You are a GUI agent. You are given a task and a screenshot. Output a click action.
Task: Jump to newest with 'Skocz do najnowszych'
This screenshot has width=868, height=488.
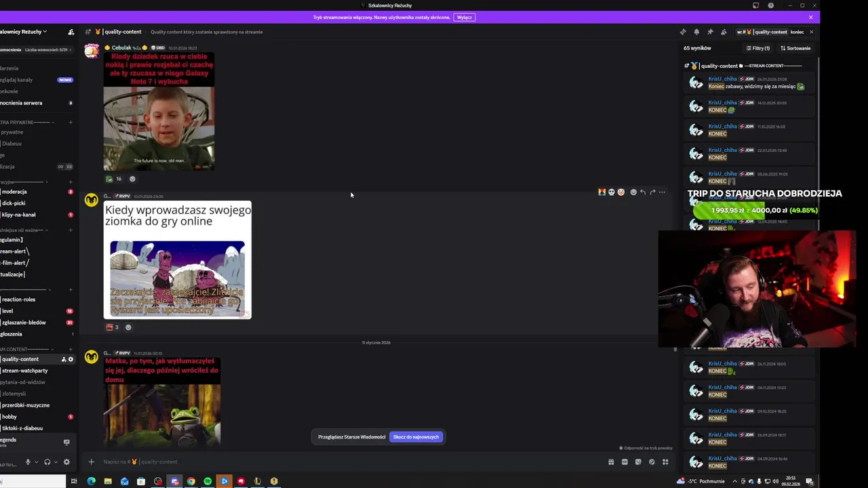coord(416,437)
